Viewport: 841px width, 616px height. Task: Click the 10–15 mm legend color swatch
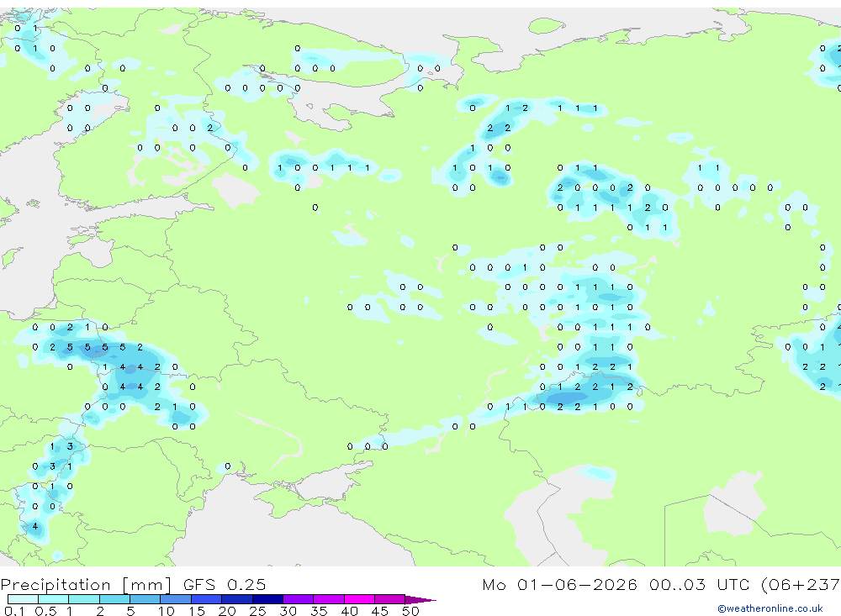point(176,599)
